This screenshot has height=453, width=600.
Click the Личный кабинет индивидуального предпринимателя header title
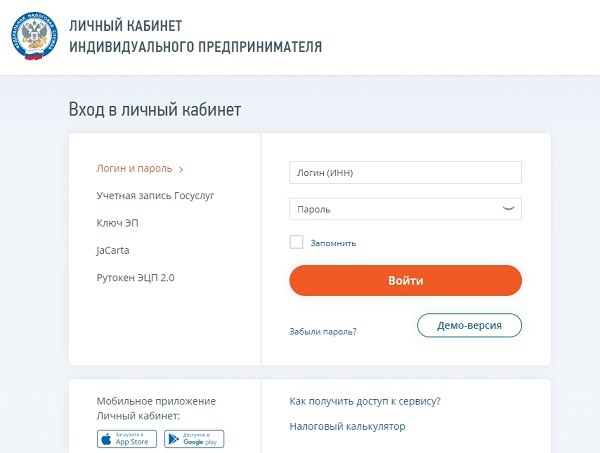click(196, 36)
